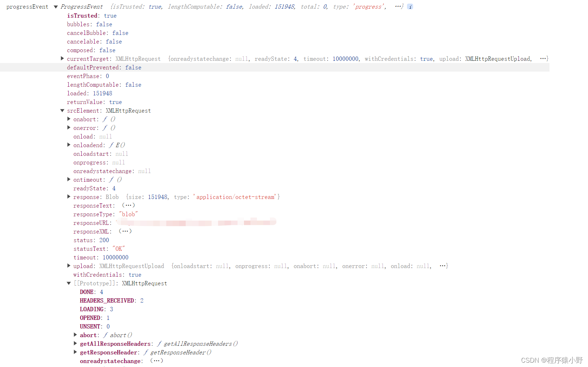Expand the currentTarget XMLHttpRequest property
Viewport: 588px width, 367px height.
(62, 58)
